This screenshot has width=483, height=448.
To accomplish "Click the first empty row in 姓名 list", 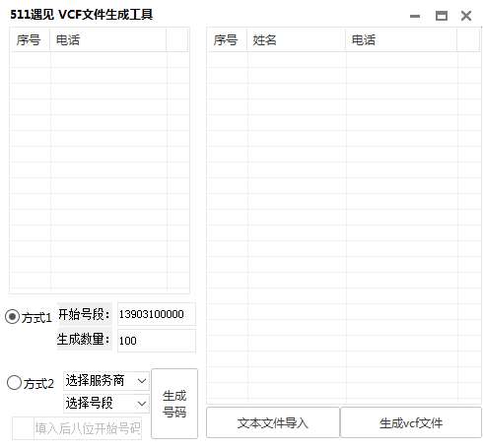I will [296, 60].
